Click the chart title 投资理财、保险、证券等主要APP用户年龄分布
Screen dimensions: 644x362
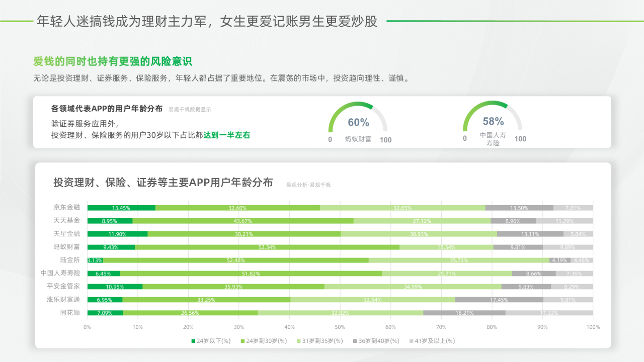(163, 183)
